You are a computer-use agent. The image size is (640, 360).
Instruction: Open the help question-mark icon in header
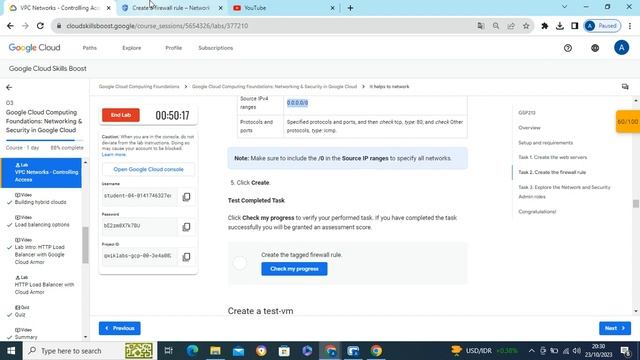pos(568,48)
